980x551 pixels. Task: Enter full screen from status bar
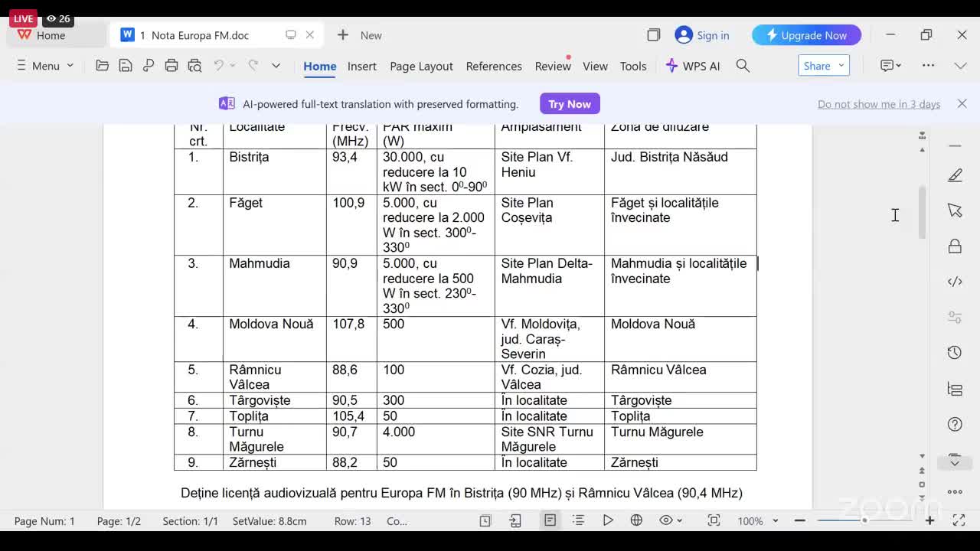click(x=959, y=520)
